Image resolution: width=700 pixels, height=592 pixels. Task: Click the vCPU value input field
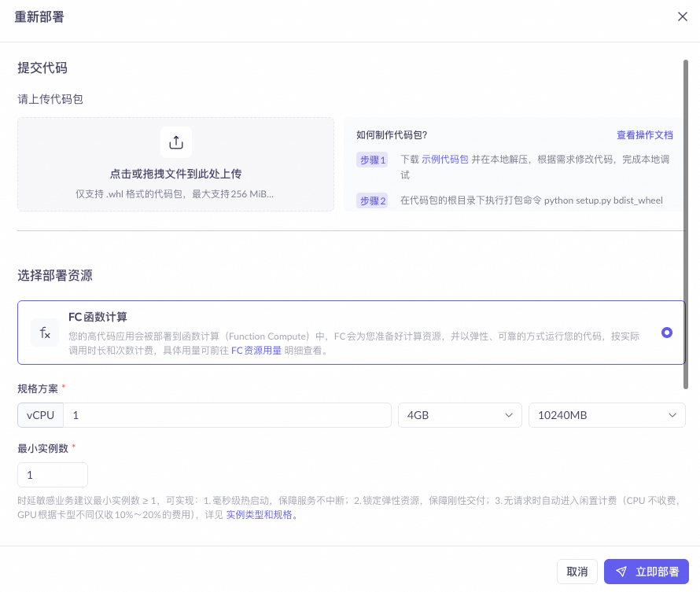click(x=227, y=415)
